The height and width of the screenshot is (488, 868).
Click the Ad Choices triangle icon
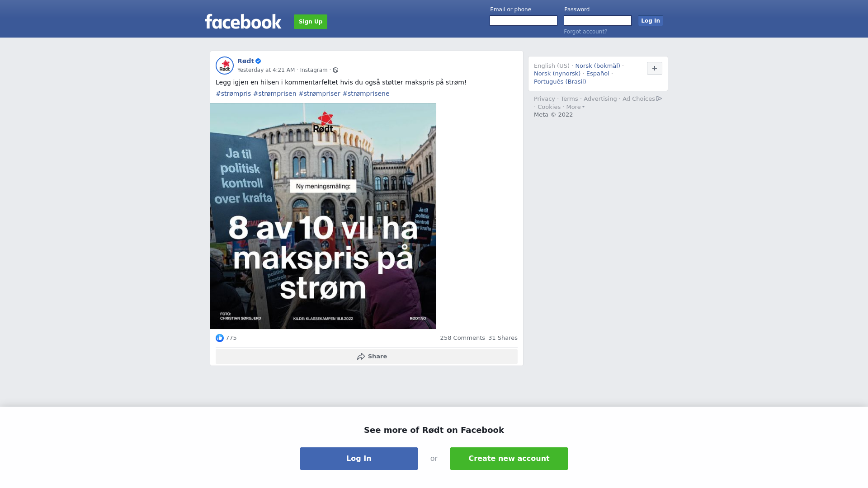pos(659,99)
